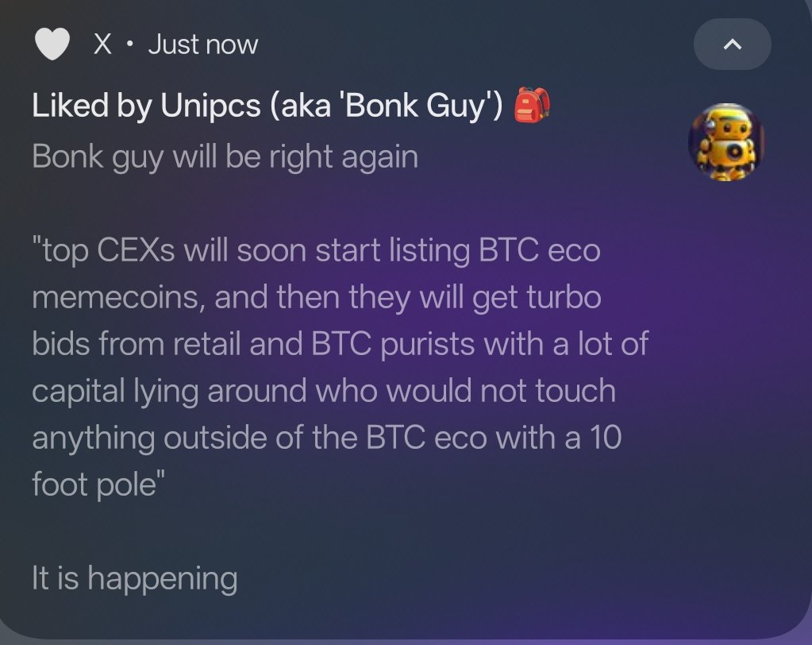Click the dot separator after X
Image resolution: width=812 pixels, height=645 pixels.
click(x=129, y=45)
